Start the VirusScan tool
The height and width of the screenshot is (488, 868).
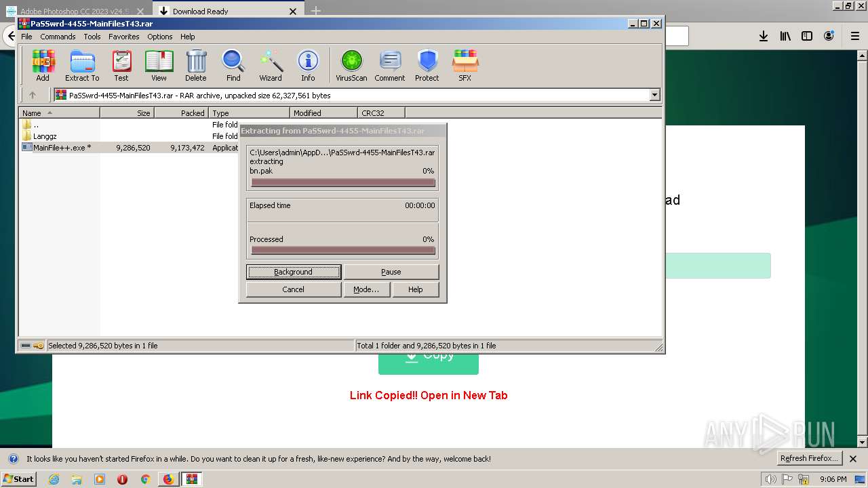click(351, 66)
